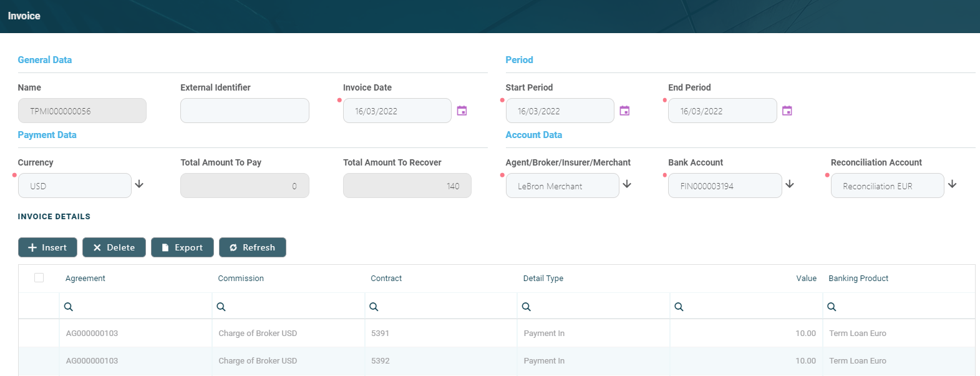980x376 pixels.
Task: Export the invoice details
Action: [x=182, y=247]
